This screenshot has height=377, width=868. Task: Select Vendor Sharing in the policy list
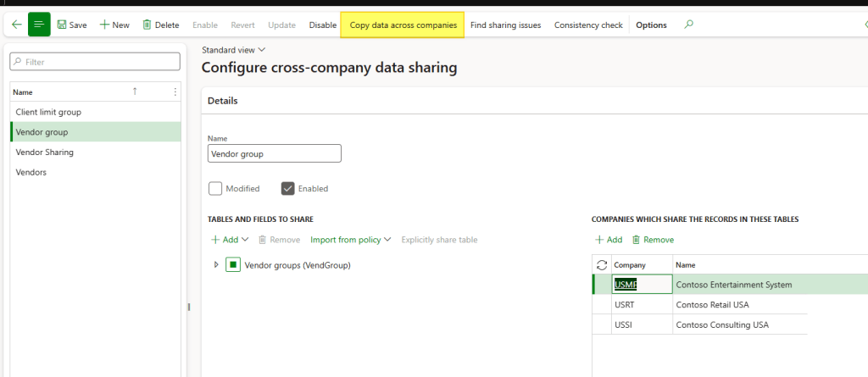click(44, 152)
